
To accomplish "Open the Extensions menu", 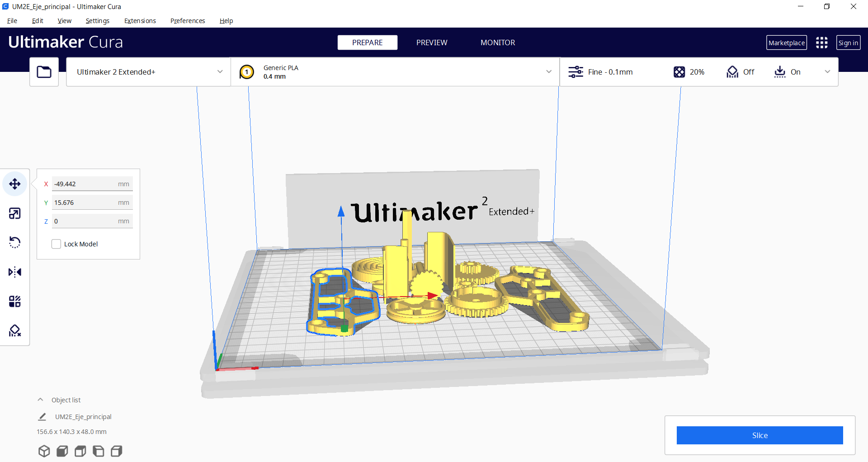I will pos(140,21).
